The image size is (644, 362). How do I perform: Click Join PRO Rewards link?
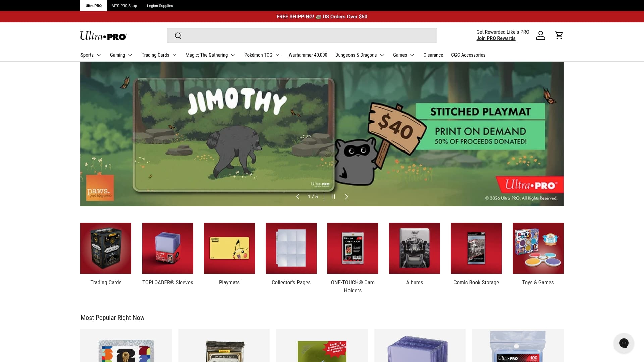tap(496, 38)
